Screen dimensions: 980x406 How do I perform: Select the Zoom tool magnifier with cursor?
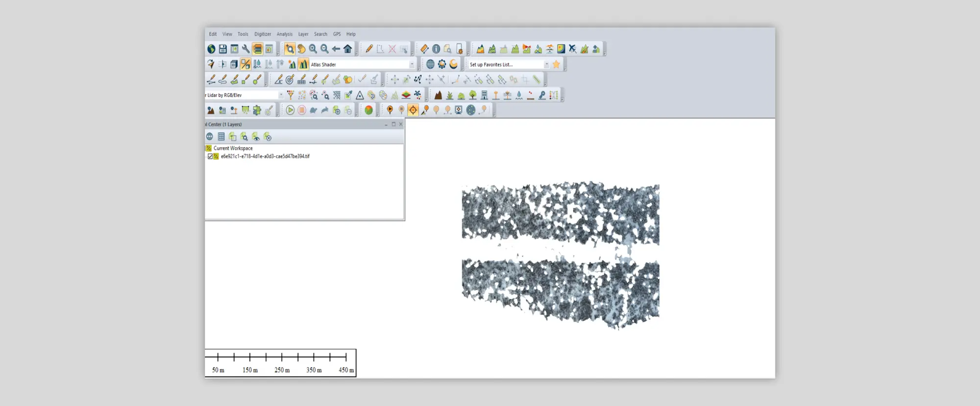290,49
